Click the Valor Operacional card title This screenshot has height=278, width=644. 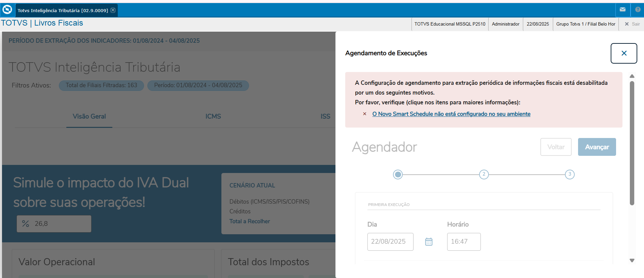click(57, 262)
